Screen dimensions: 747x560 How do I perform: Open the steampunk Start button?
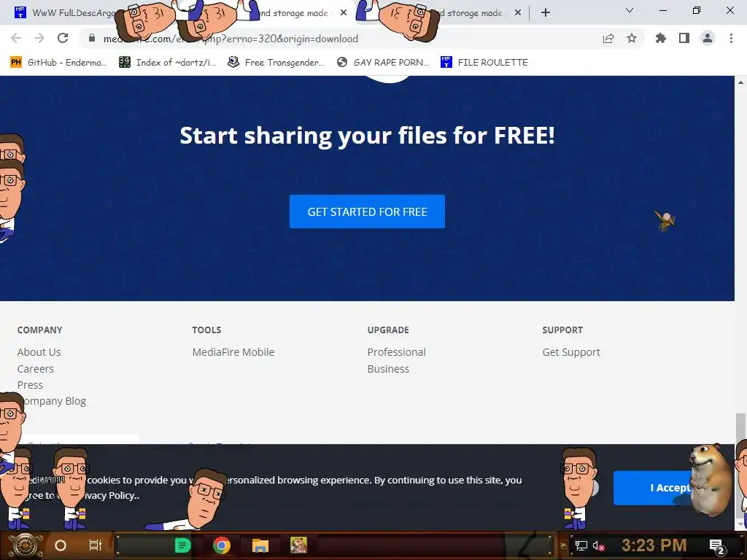(x=26, y=545)
